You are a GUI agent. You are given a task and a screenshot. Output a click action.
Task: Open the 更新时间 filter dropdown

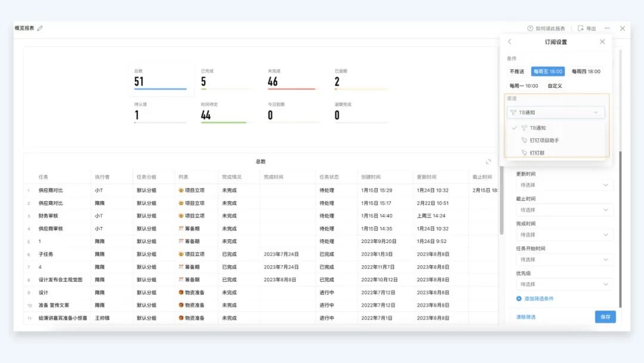click(x=564, y=185)
